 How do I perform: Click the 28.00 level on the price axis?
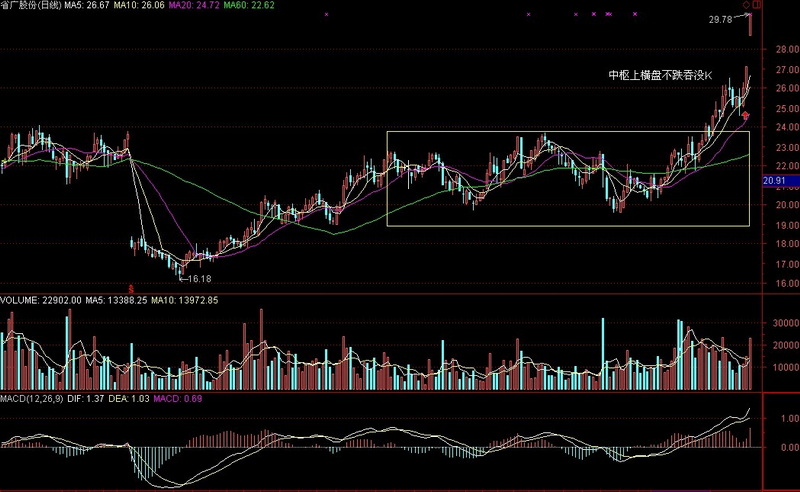coord(776,49)
